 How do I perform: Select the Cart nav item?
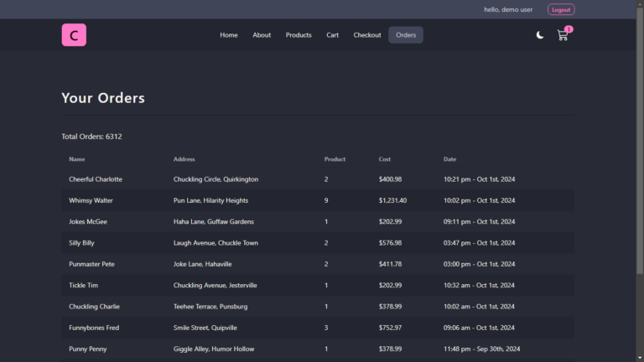tap(333, 35)
